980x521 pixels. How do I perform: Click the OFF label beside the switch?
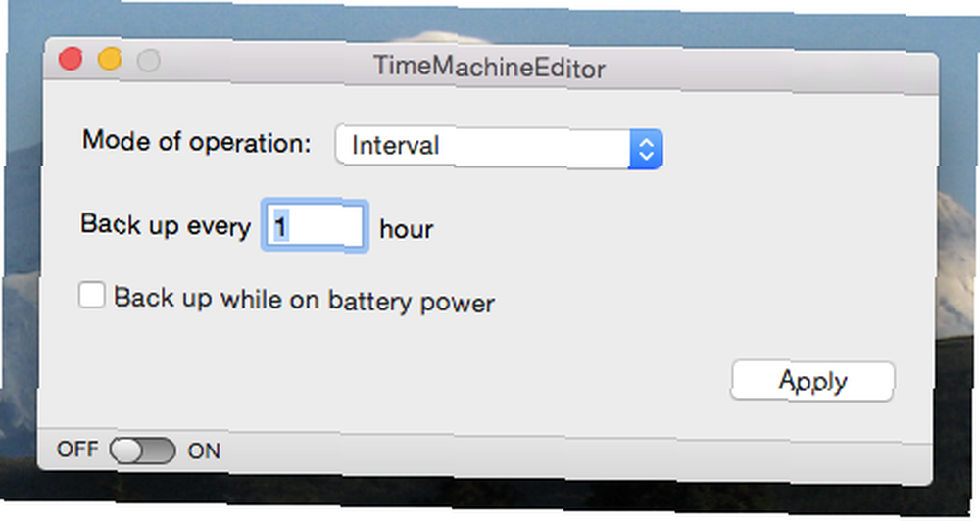pyautogui.click(x=77, y=449)
